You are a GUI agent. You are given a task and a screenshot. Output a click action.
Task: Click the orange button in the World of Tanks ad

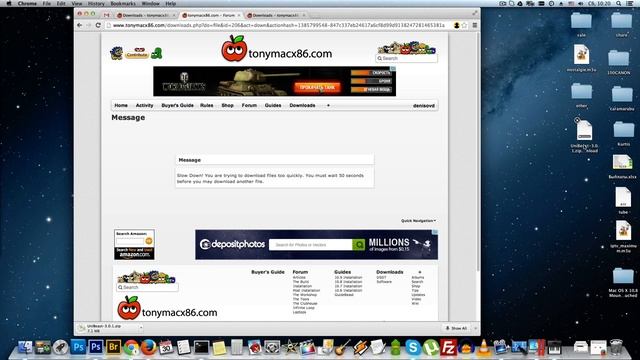click(317, 87)
